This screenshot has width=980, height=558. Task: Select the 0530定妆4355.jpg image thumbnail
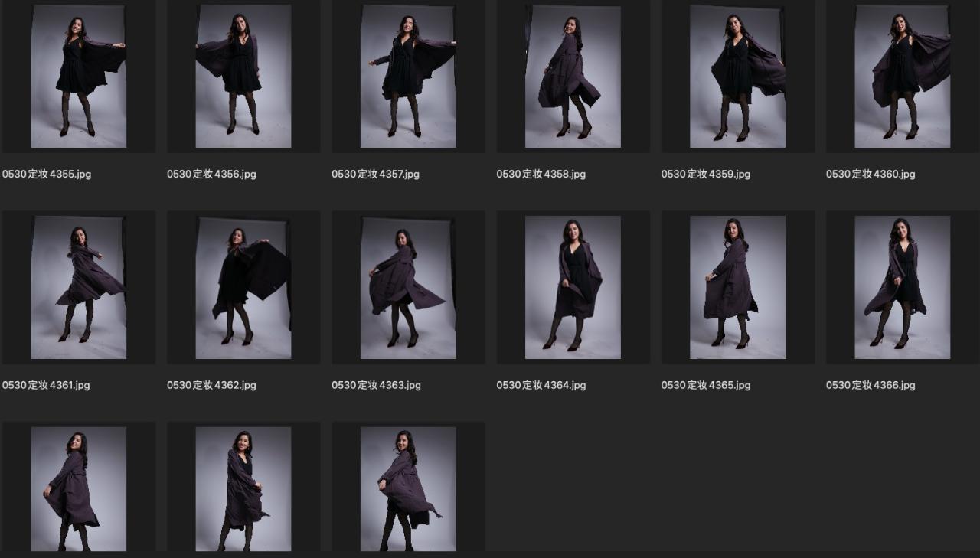78,77
